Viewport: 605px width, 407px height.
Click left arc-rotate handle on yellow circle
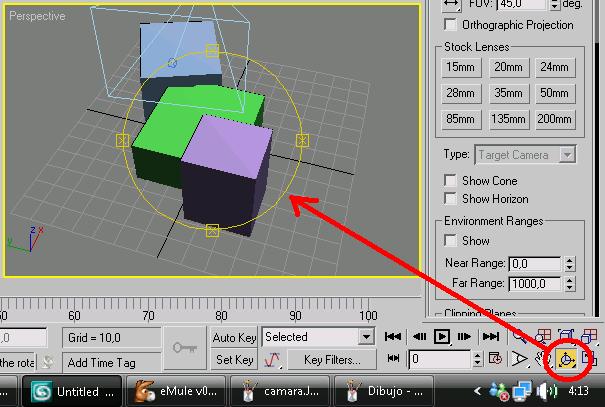[122, 140]
